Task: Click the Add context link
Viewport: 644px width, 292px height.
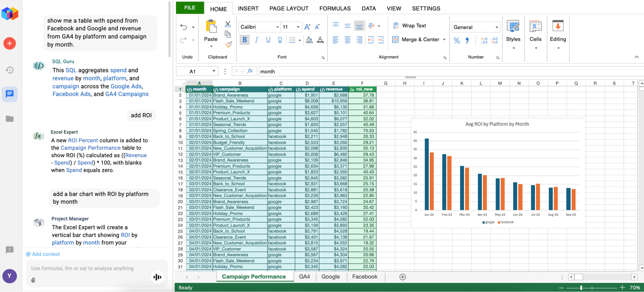Action: coord(43,254)
